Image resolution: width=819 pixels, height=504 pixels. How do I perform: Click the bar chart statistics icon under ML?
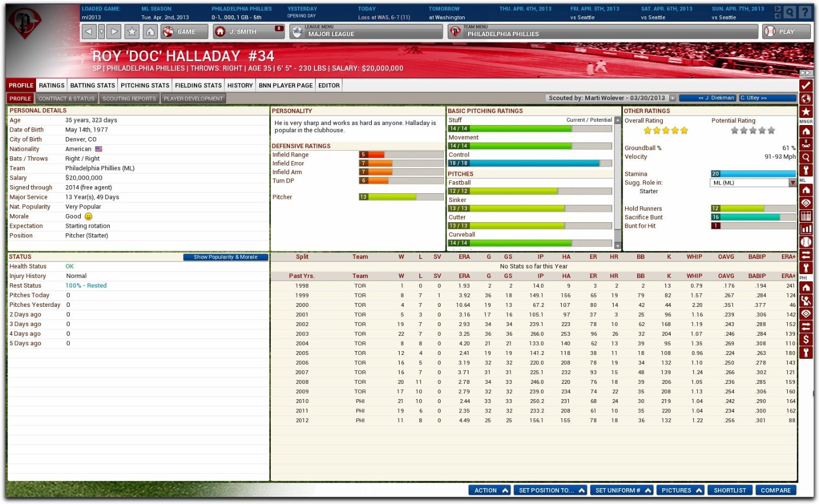(x=806, y=229)
